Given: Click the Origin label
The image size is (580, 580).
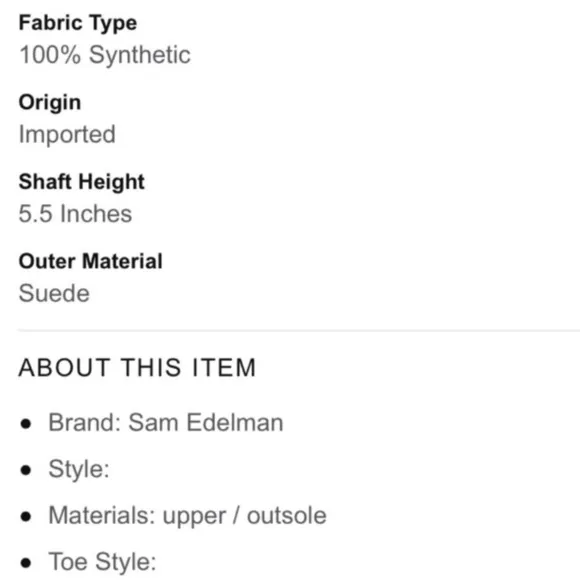Looking at the screenshot, I should 50,103.
